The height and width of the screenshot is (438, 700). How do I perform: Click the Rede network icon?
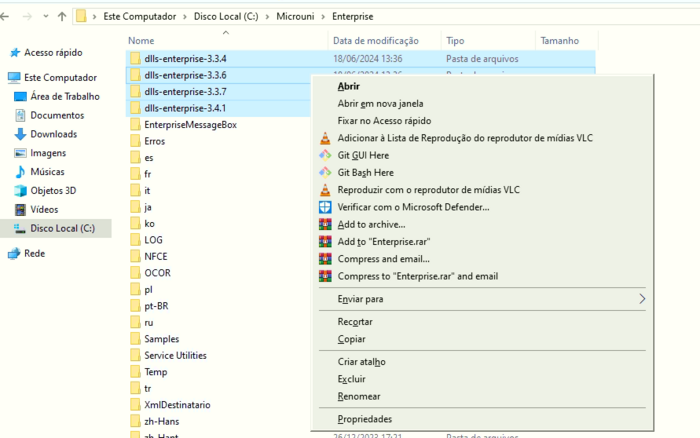(14, 254)
